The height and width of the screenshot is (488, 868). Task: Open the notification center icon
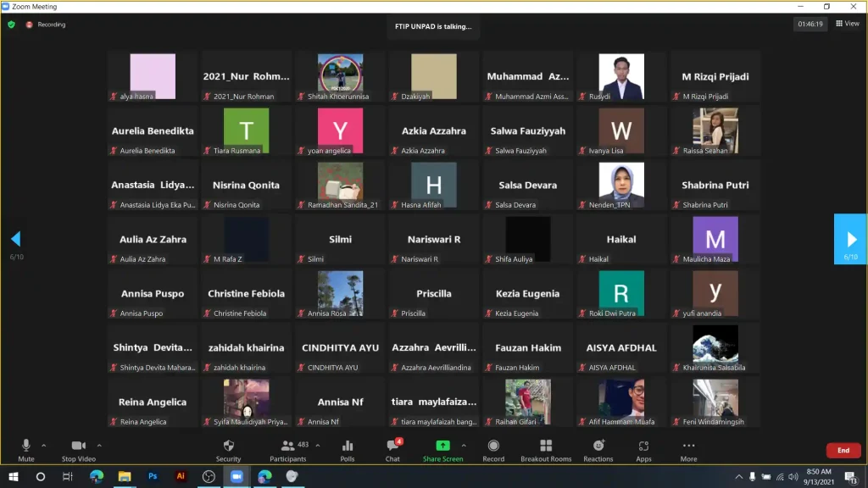pos(851,476)
